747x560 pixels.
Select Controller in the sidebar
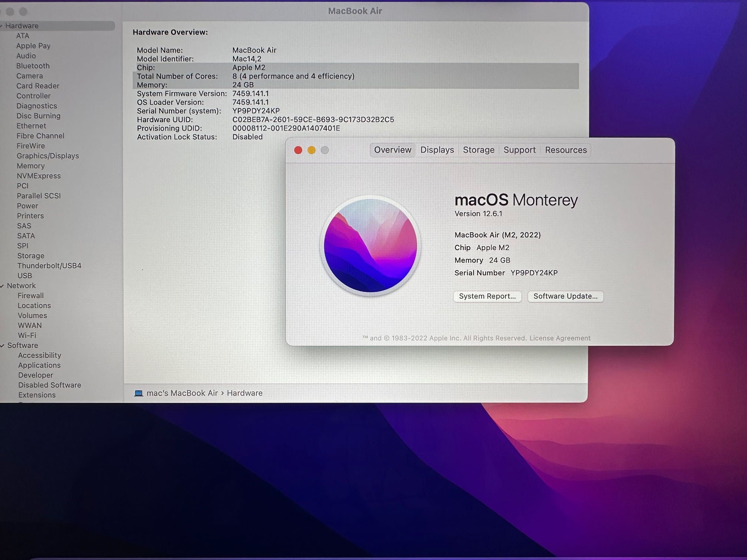(33, 96)
